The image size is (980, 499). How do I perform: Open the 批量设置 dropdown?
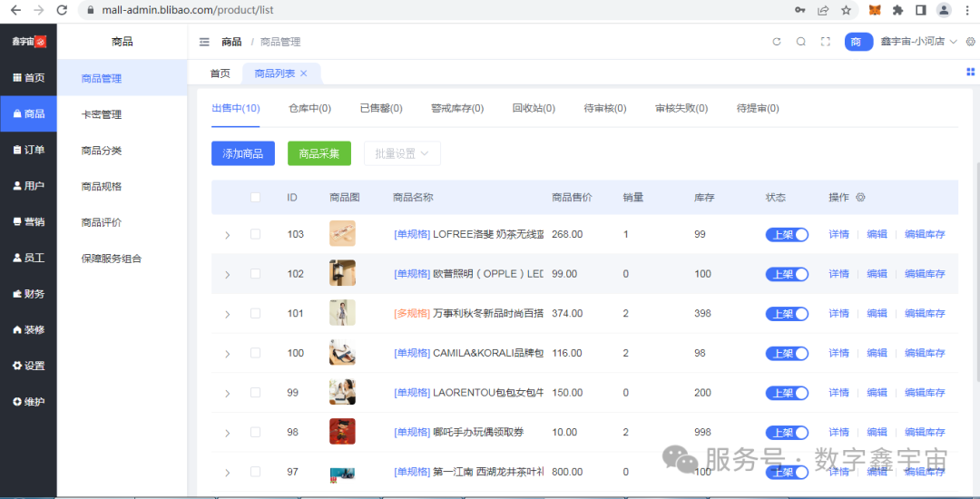tap(402, 153)
